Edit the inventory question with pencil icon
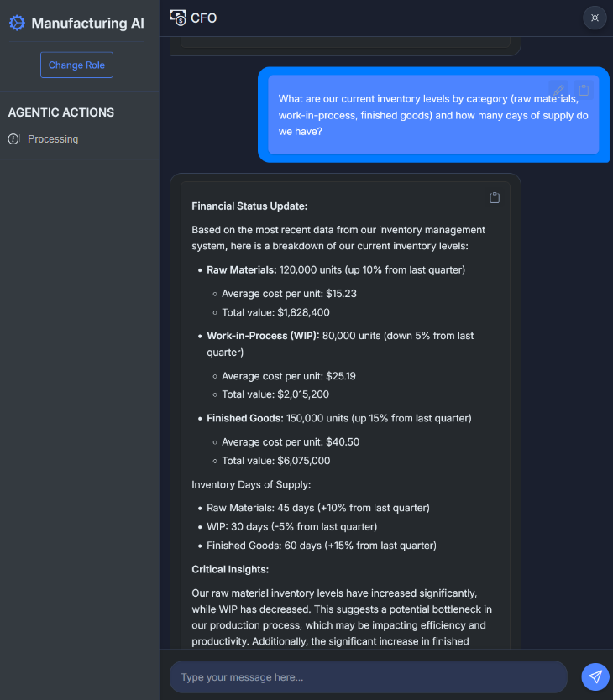The width and height of the screenshot is (613, 700). pyautogui.click(x=559, y=90)
